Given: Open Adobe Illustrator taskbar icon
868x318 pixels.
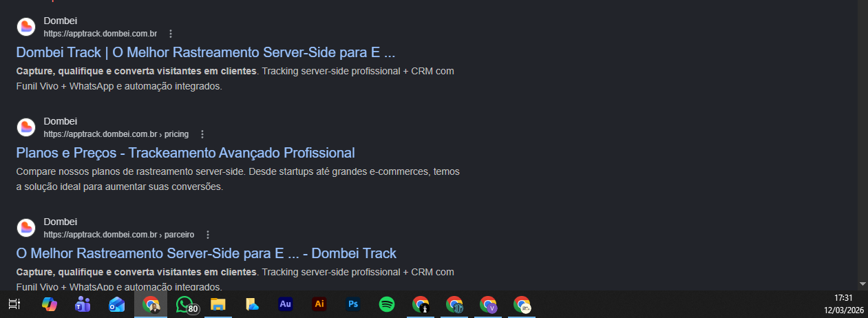Looking at the screenshot, I should pos(319,304).
